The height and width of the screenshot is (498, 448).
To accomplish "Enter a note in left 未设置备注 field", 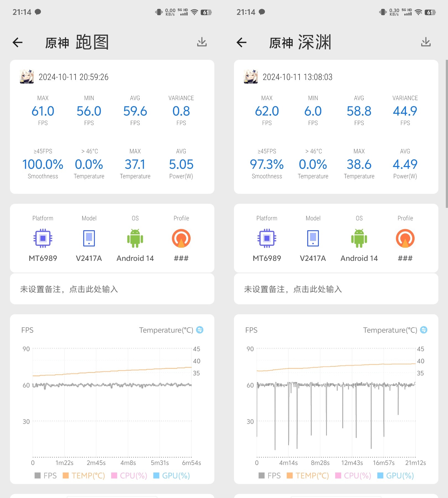I will (x=112, y=289).
